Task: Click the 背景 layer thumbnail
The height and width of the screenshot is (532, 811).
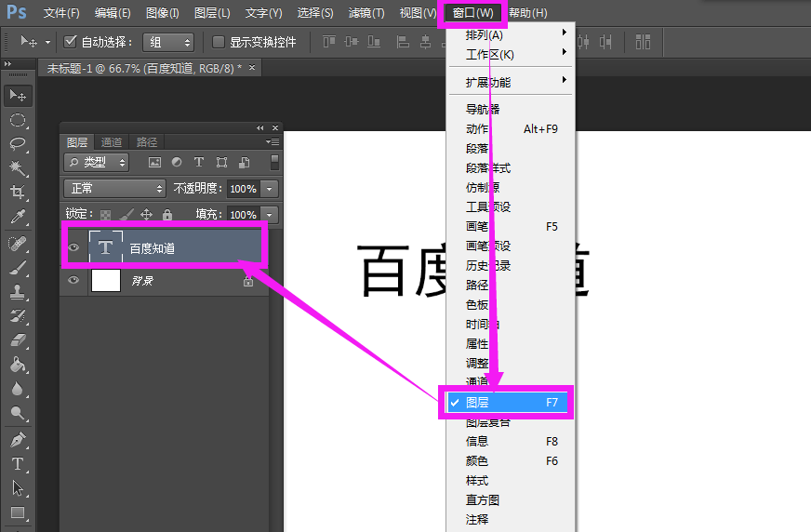Action: coord(106,280)
